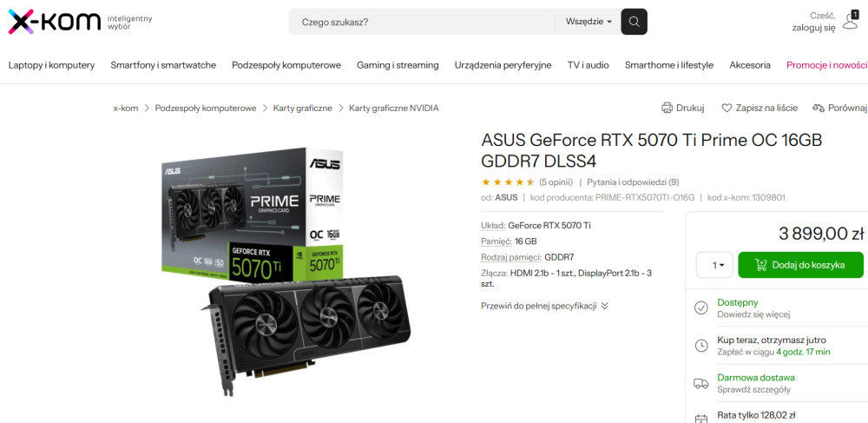The height and width of the screenshot is (423, 868).
Task: Open the user account icon
Action: click(x=850, y=20)
